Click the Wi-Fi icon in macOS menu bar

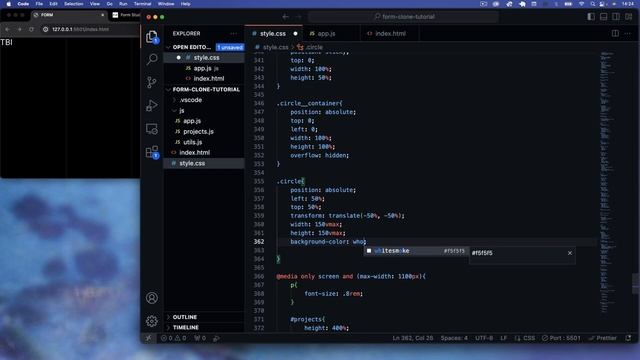pos(582,4)
